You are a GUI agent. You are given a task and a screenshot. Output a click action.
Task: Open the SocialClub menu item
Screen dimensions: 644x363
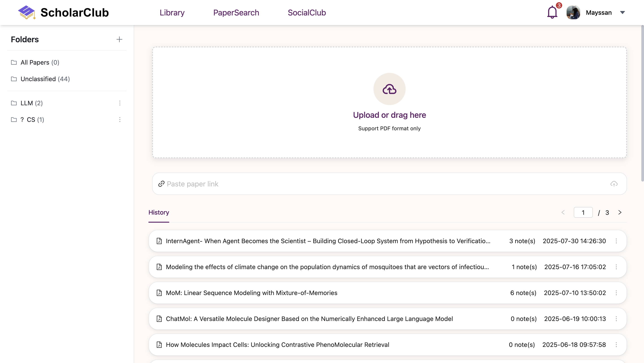[x=307, y=13]
